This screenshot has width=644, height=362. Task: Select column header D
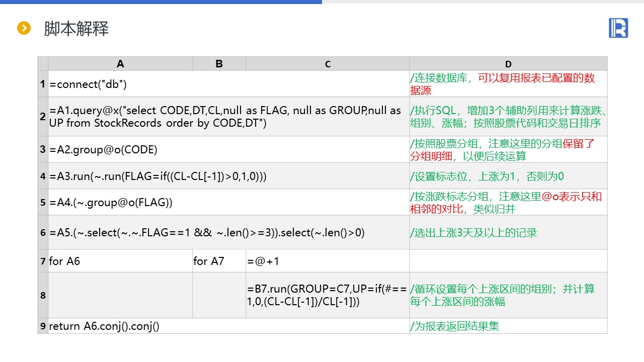pyautogui.click(x=508, y=64)
